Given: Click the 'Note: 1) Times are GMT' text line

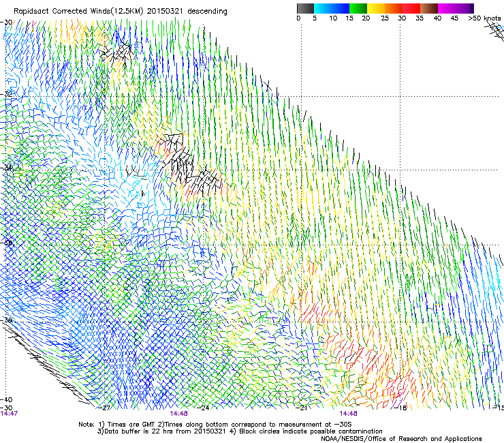Looking at the screenshot, I should click(215, 425).
